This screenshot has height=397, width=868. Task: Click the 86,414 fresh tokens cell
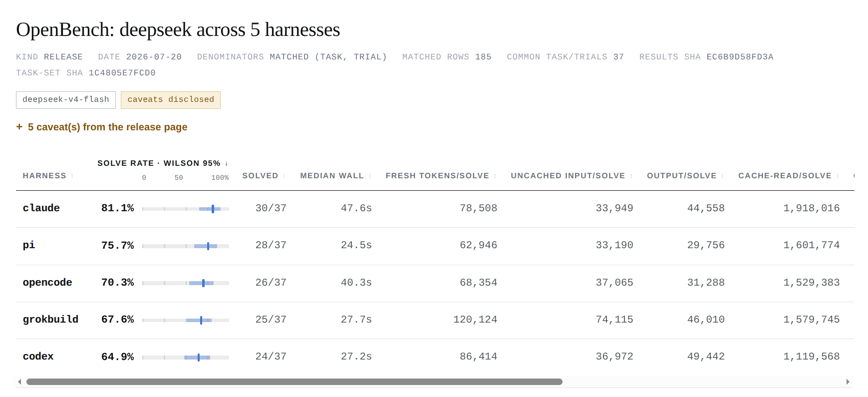[x=479, y=357]
